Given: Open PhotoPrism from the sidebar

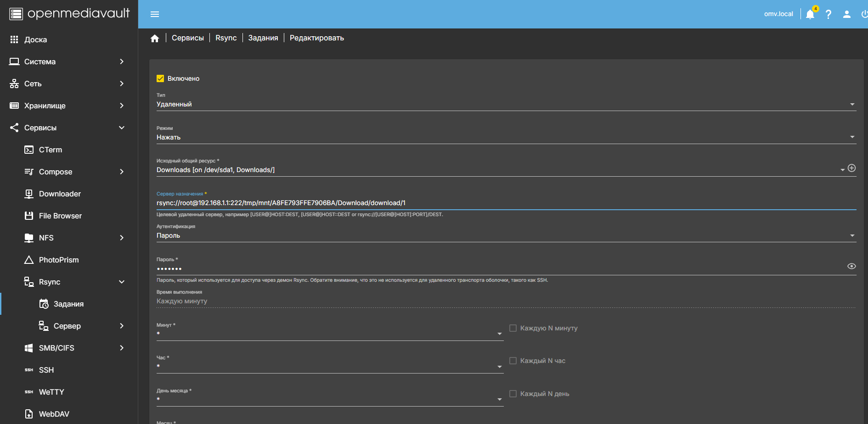Looking at the screenshot, I should [59, 260].
